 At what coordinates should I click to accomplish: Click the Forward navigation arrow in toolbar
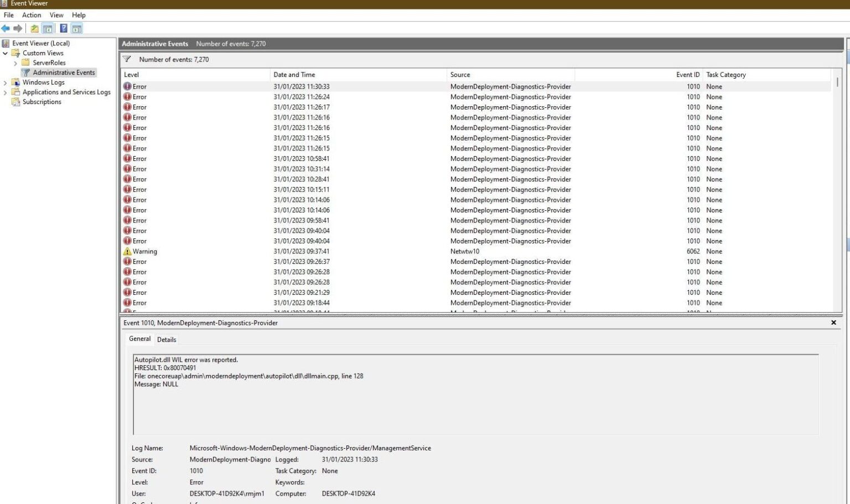pyautogui.click(x=17, y=28)
